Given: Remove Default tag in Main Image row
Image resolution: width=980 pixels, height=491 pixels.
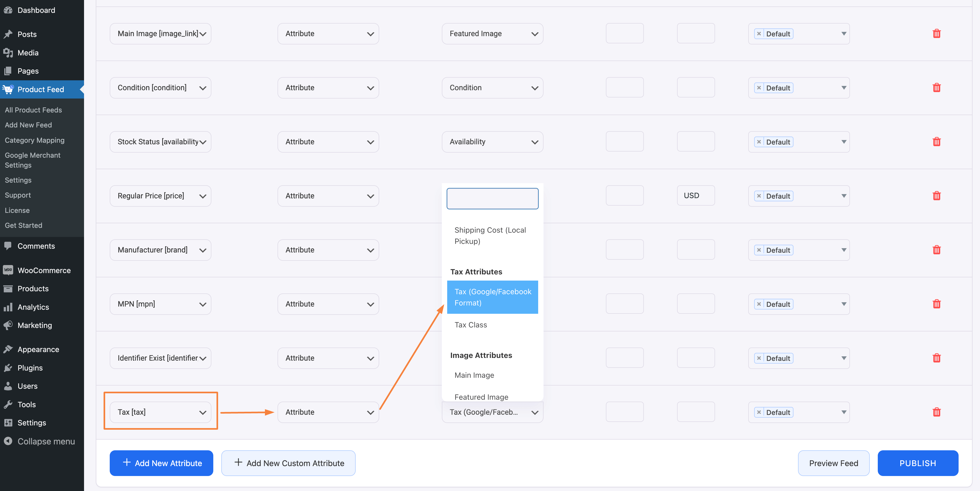Looking at the screenshot, I should tap(759, 33).
